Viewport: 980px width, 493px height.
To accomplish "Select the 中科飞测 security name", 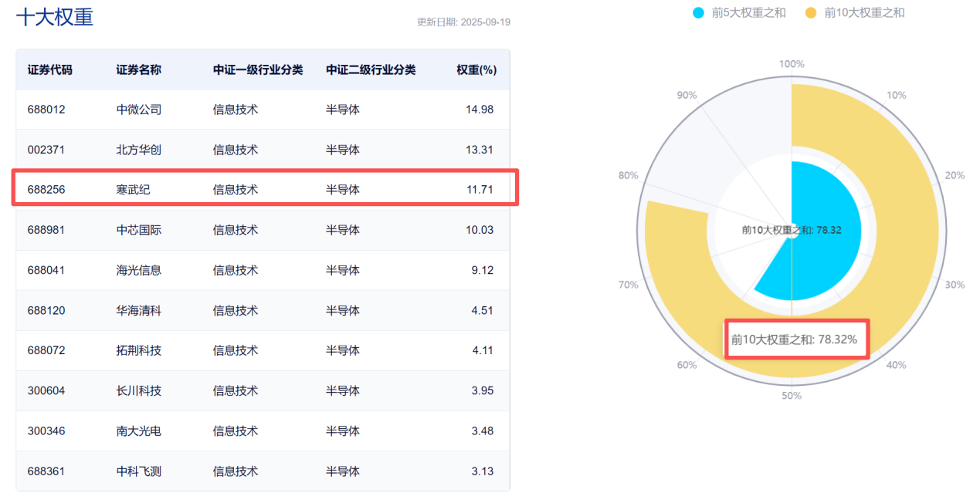I will point(139,471).
